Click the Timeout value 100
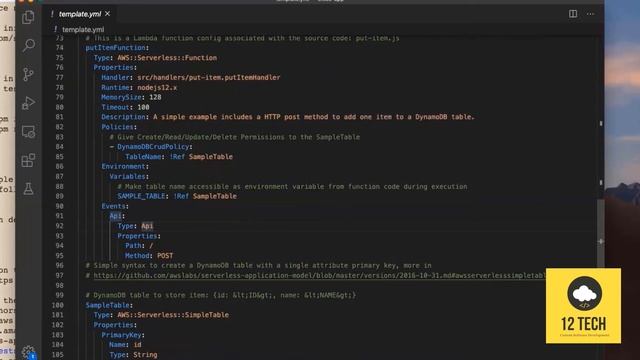The height and width of the screenshot is (360, 640). [x=143, y=107]
